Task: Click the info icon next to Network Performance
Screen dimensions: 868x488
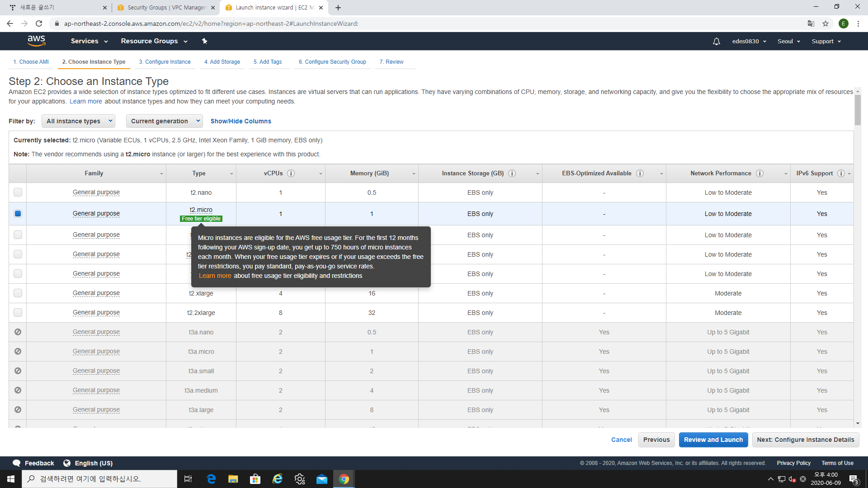Action: click(759, 173)
